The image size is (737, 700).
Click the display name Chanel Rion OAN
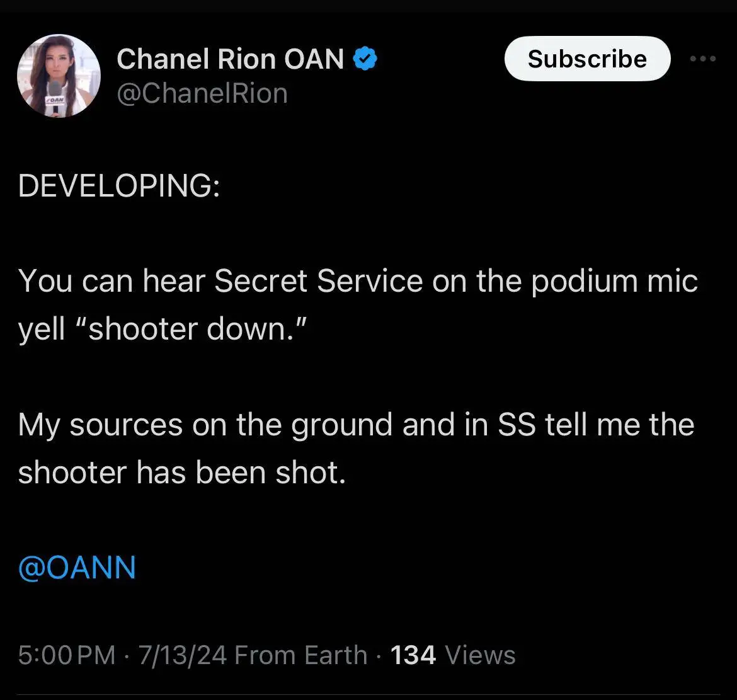[230, 59]
